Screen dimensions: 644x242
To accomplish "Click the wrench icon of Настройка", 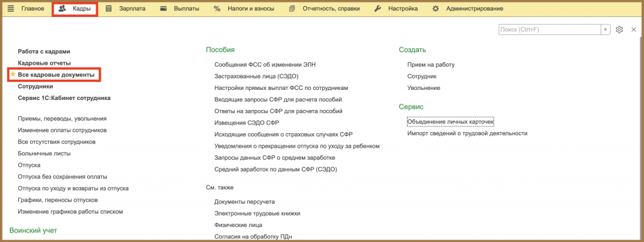I will [x=378, y=9].
